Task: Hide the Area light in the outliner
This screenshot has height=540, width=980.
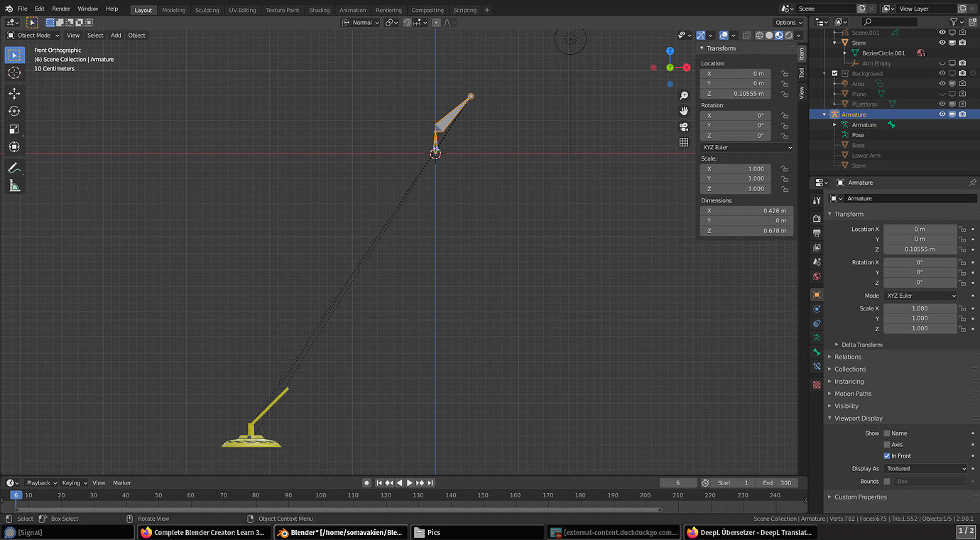Action: tap(942, 83)
